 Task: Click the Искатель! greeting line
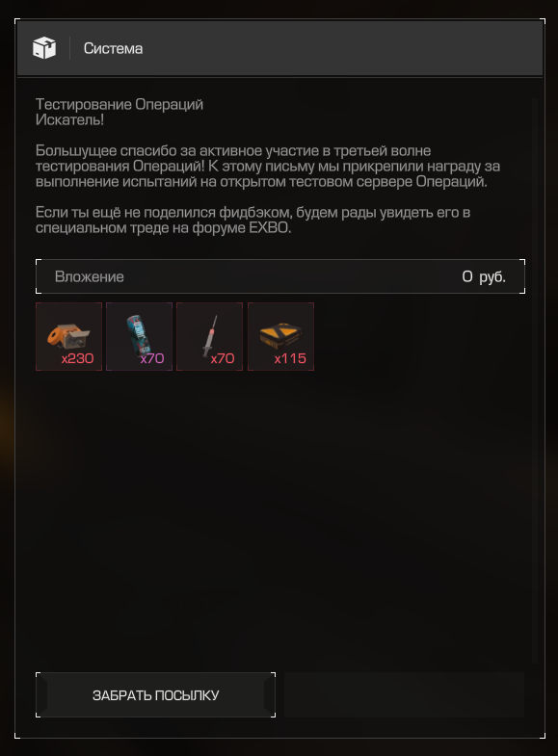click(70, 119)
